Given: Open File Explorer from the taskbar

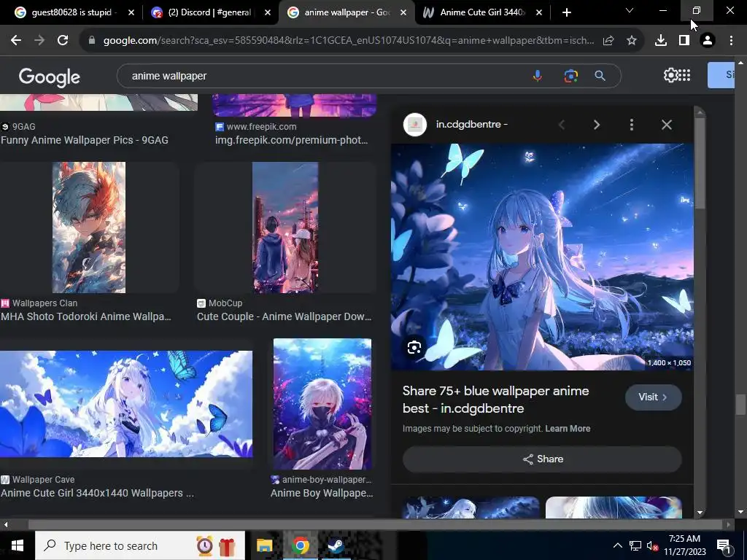Looking at the screenshot, I should (x=264, y=545).
